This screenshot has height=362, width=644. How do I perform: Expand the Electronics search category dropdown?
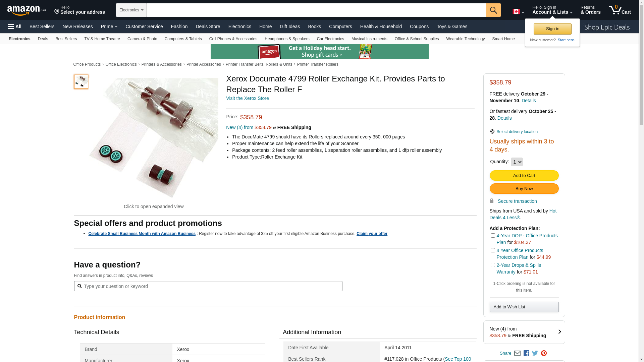tap(131, 10)
